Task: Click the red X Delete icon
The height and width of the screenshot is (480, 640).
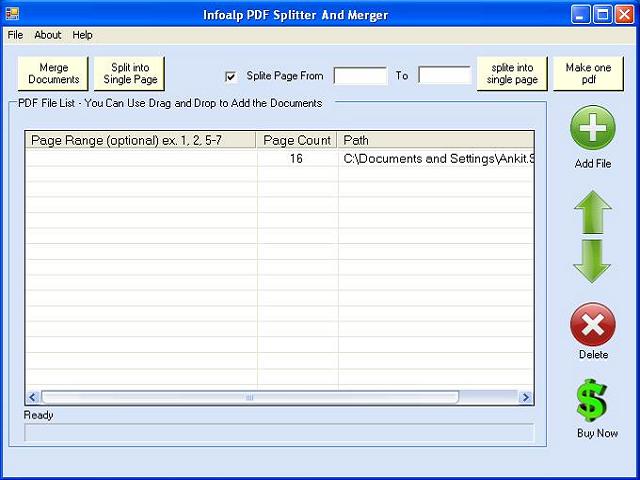Action: click(592, 325)
